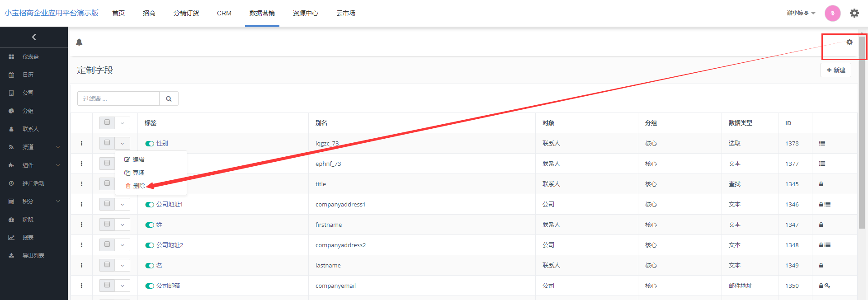Check the checkbox for 公司地址1 row
This screenshot has height=300, width=868.
click(x=107, y=204)
